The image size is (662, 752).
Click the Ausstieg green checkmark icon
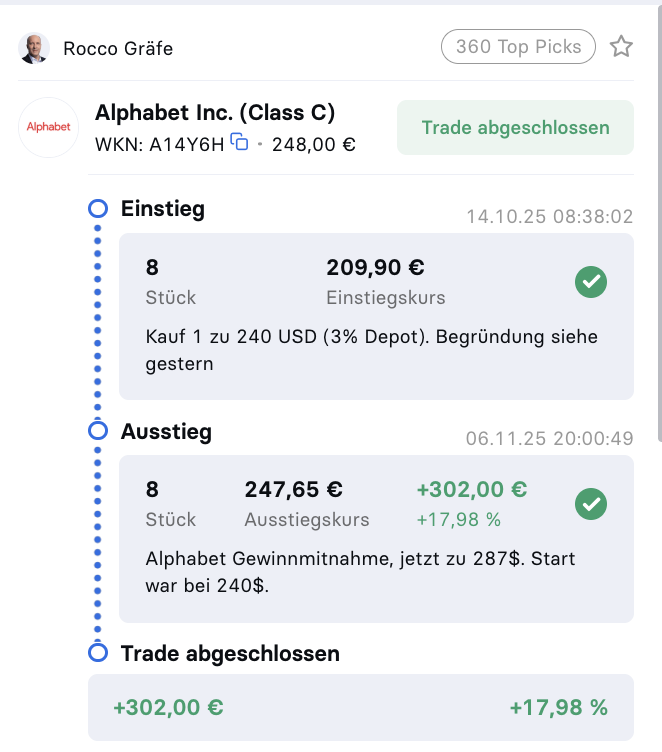coord(591,504)
